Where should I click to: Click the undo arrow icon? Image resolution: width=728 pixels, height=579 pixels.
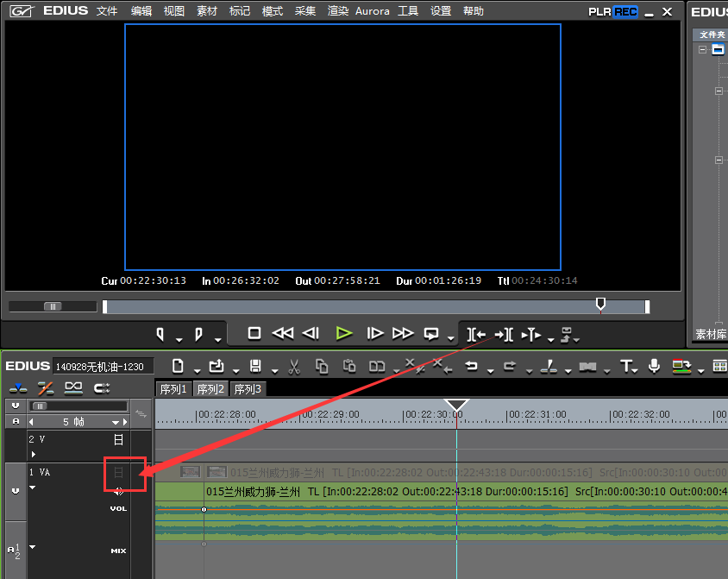[x=472, y=367]
